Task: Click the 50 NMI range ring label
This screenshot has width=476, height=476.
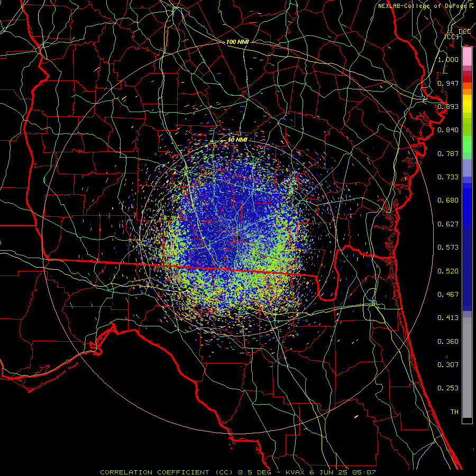Action: 237,140
